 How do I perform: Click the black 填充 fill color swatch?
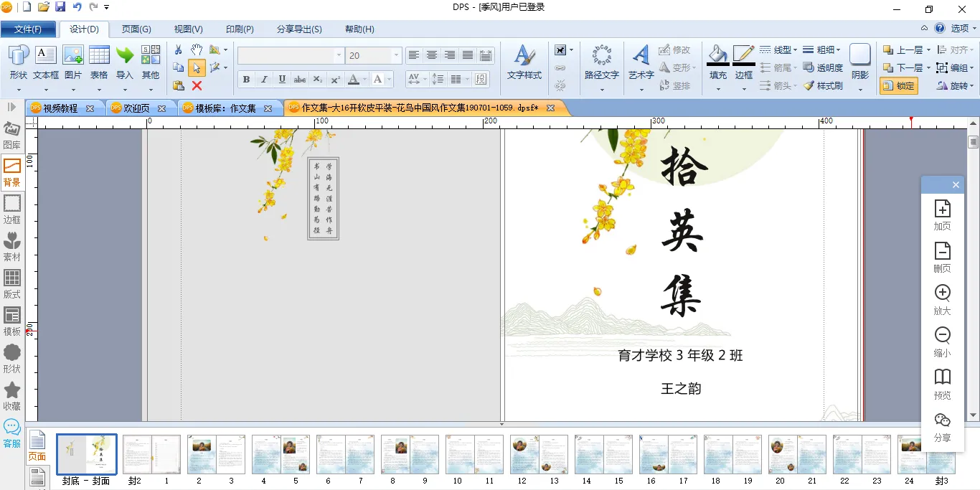pyautogui.click(x=717, y=65)
